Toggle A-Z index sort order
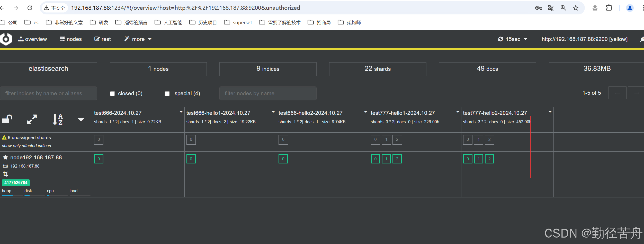This screenshot has height=244, width=644. pyautogui.click(x=58, y=119)
